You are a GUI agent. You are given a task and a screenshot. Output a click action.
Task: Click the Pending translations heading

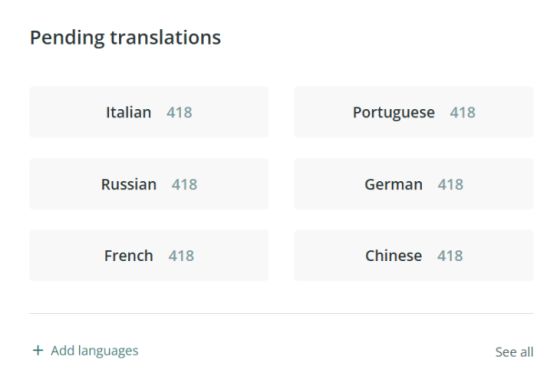point(125,38)
